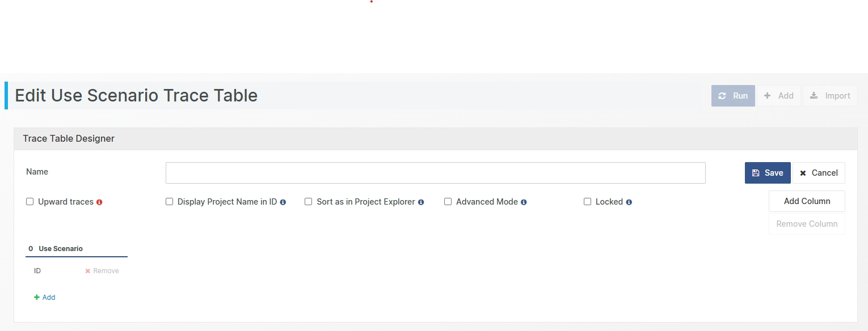Click the Run refresh arrows icon
The height and width of the screenshot is (331, 868).
pos(722,96)
